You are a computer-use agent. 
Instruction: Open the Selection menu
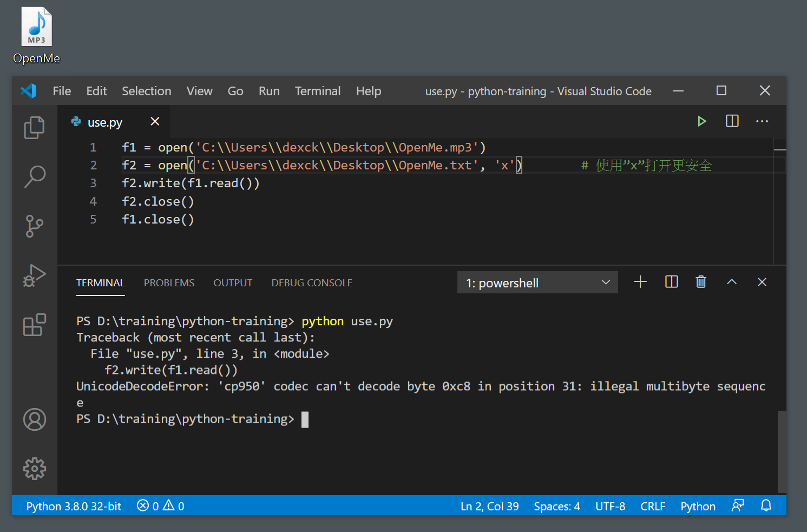click(x=146, y=91)
